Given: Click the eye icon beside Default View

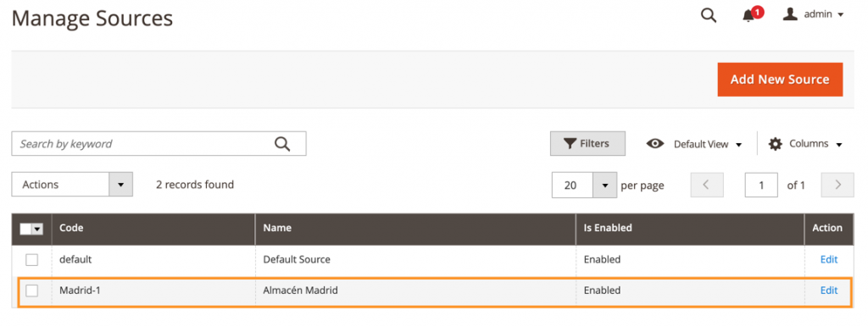Looking at the screenshot, I should tap(655, 144).
